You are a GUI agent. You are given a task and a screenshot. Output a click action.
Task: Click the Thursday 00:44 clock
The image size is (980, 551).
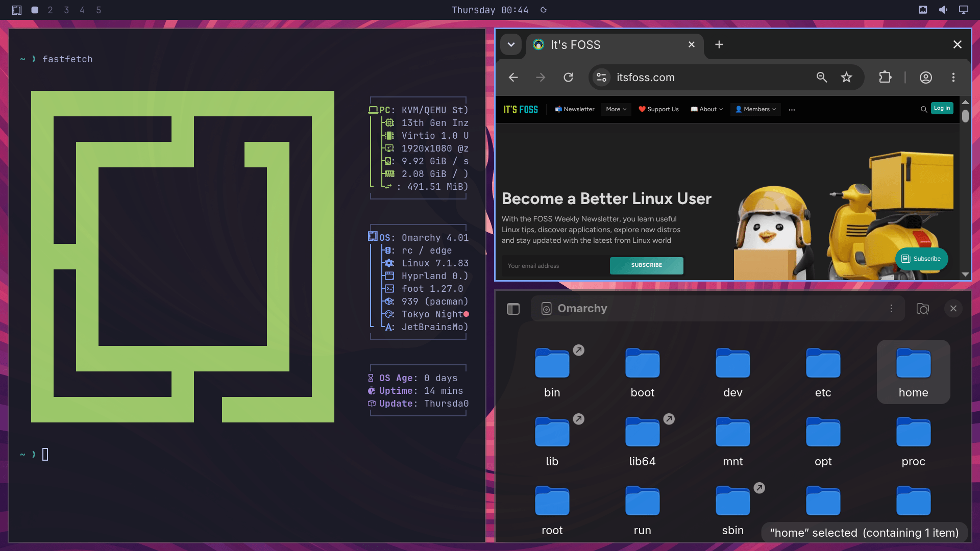tap(490, 10)
